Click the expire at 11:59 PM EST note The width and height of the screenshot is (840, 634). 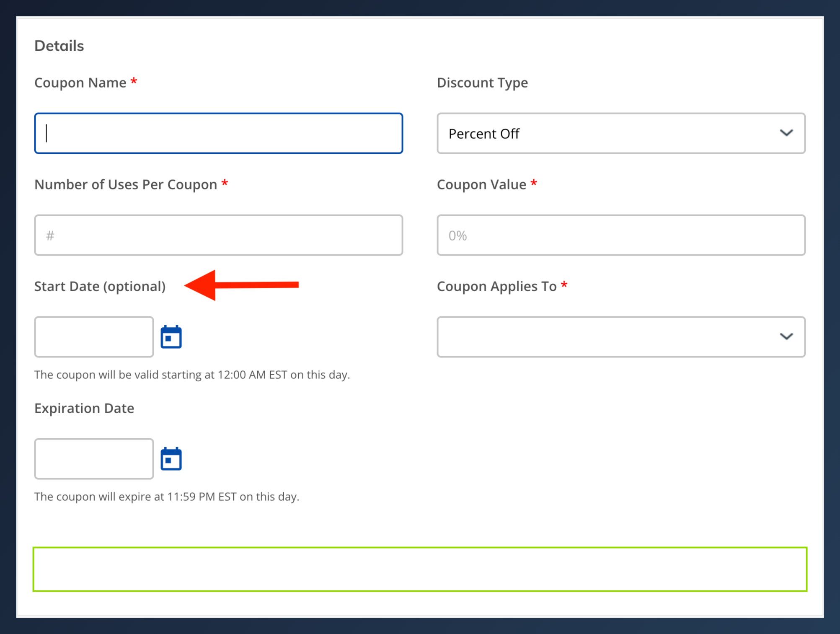point(167,497)
